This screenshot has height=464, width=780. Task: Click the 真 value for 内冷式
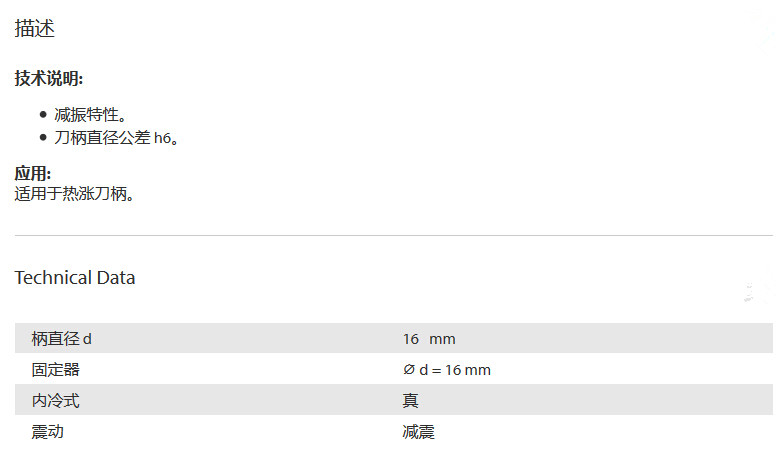coord(410,401)
